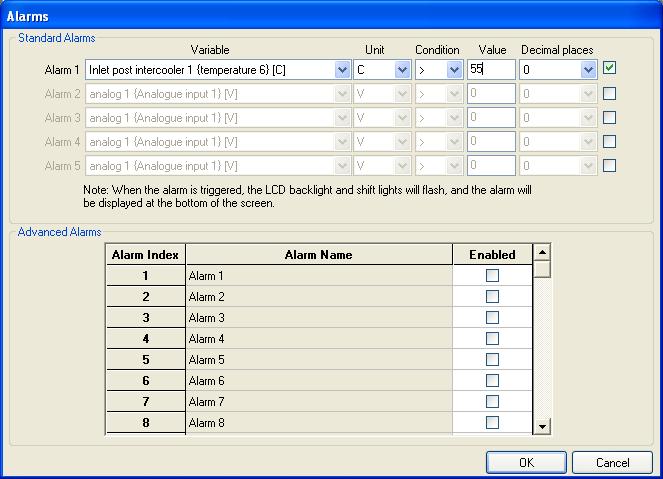
Task: Check Enabled box for advanced Alarm 4
Action: [x=492, y=339]
